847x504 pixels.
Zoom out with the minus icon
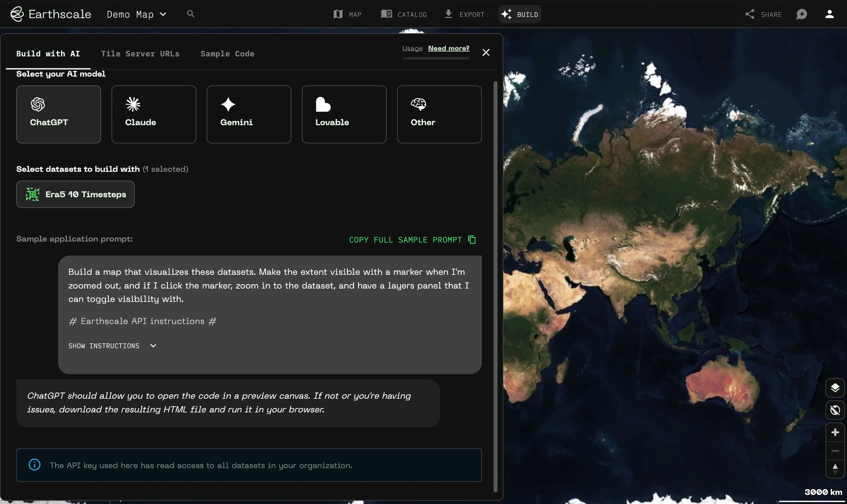pos(835,451)
